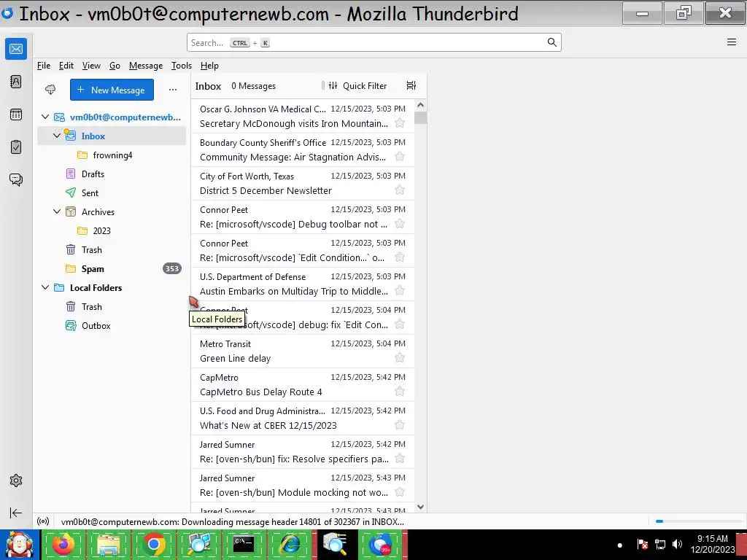Select the Outbox folder
This screenshot has height=560, width=747.
click(112, 326)
